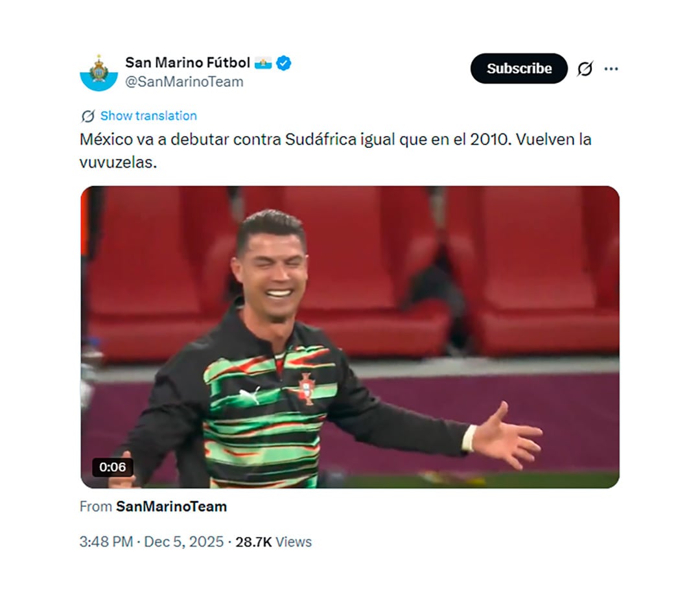Click the Portugal crest in the video
The width and height of the screenshot is (700, 599).
(x=306, y=389)
